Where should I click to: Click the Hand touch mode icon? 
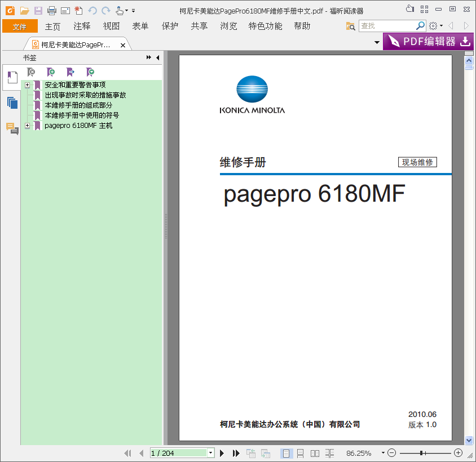120,11
